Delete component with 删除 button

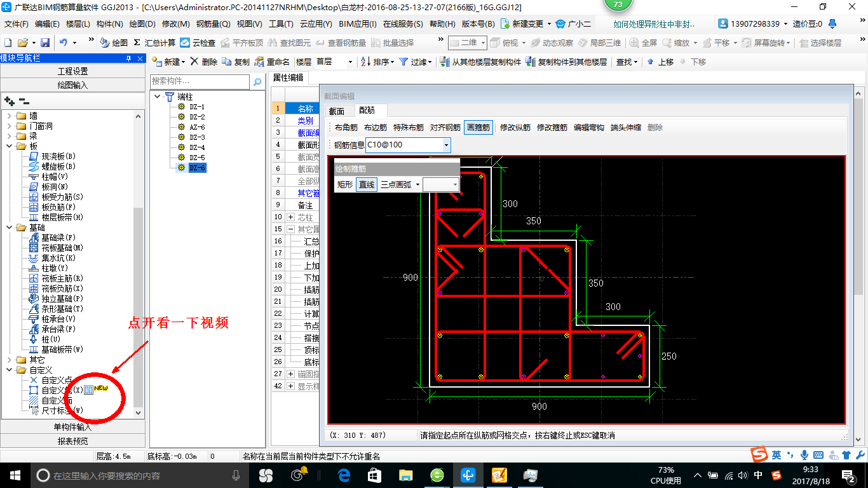(x=203, y=62)
